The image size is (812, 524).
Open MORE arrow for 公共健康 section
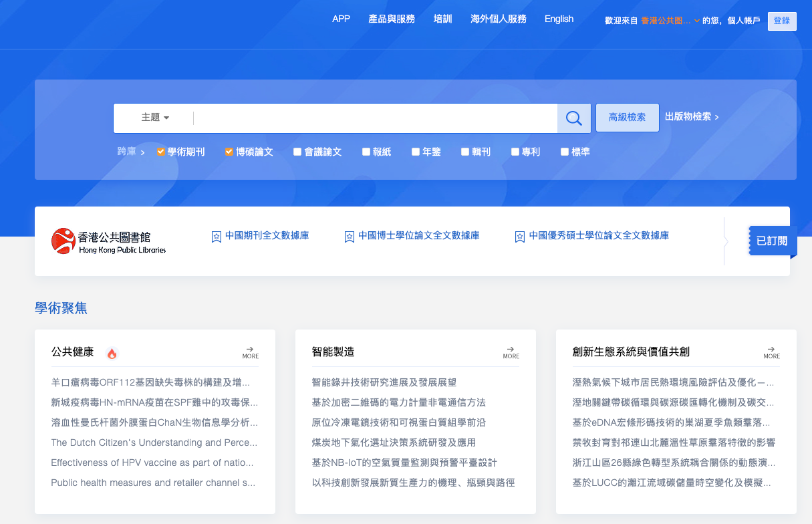point(250,352)
